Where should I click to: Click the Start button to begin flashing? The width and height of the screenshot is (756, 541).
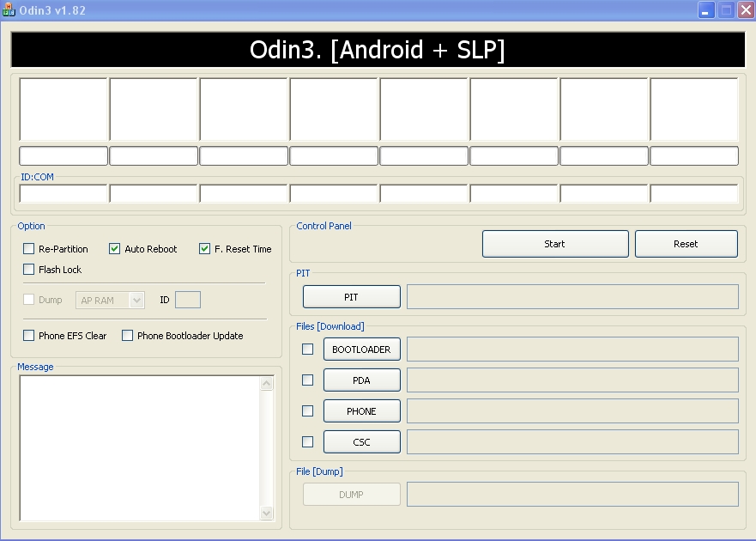[554, 243]
